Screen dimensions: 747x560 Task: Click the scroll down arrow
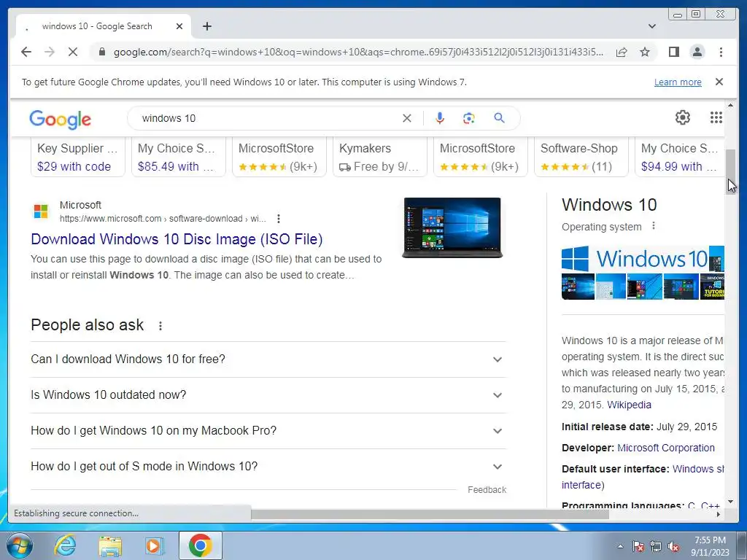(730, 502)
